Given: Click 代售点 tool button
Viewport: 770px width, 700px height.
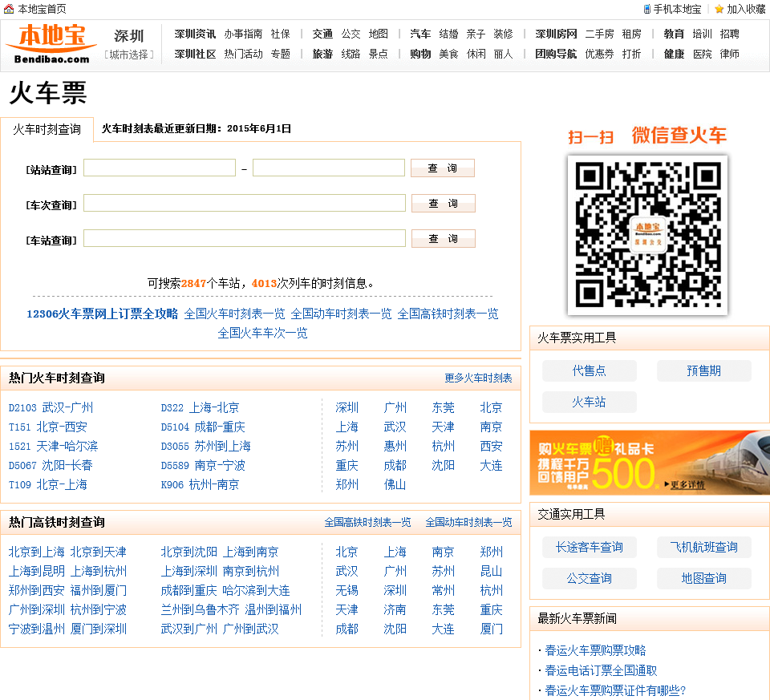Looking at the screenshot, I should click(590, 370).
